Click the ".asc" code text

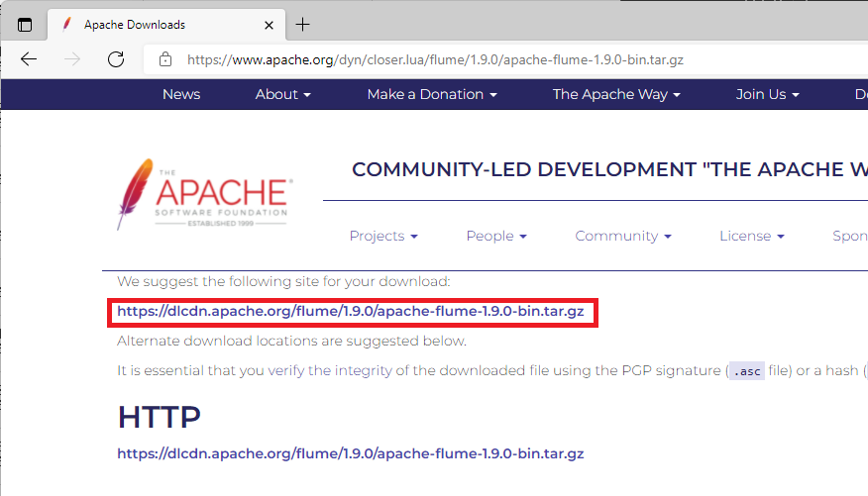[747, 371]
